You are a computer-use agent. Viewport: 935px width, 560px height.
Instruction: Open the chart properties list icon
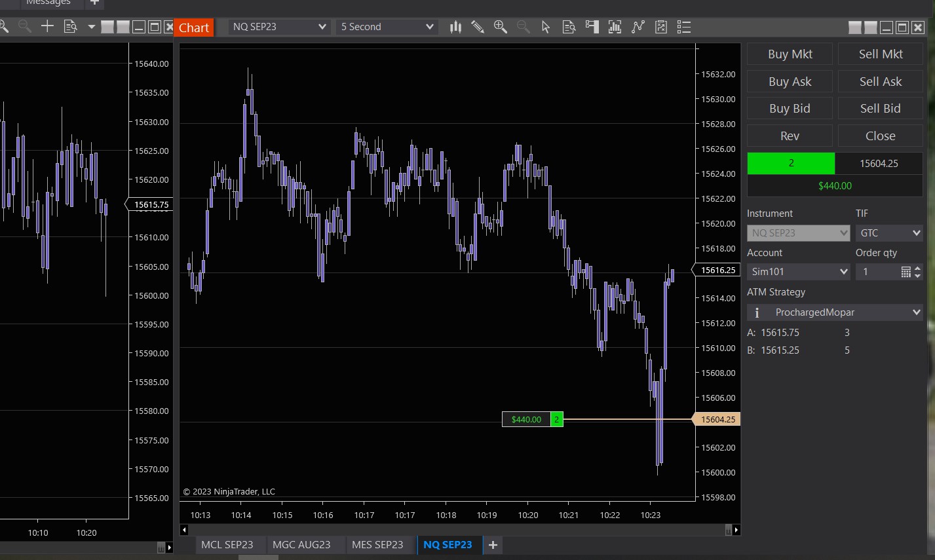click(x=684, y=27)
